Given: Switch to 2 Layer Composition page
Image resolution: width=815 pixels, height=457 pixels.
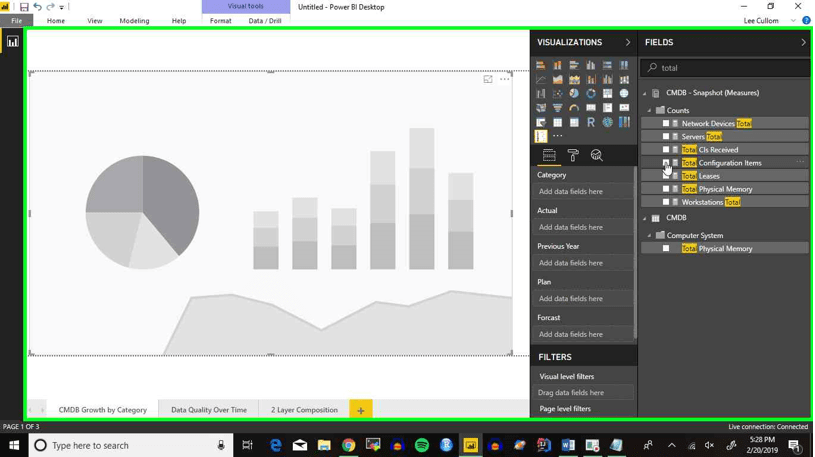Looking at the screenshot, I should point(304,410).
